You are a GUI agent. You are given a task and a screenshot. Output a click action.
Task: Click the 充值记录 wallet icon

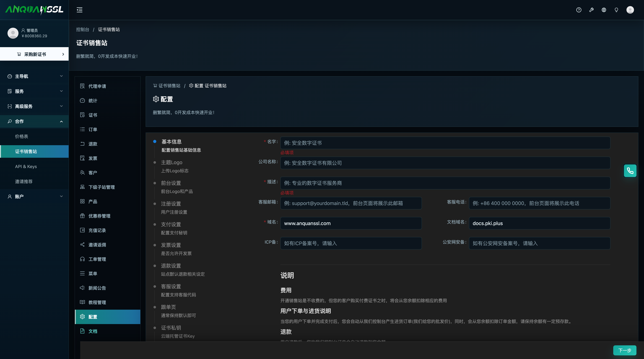[82, 230]
